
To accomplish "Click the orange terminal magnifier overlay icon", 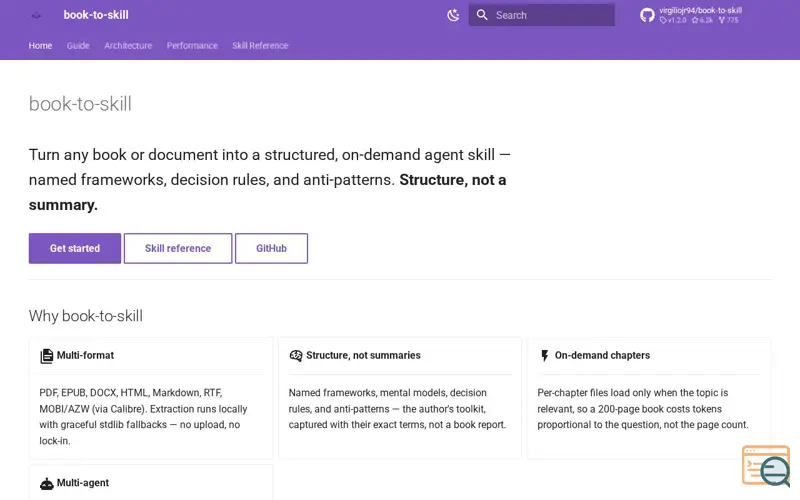I will click(766, 466).
